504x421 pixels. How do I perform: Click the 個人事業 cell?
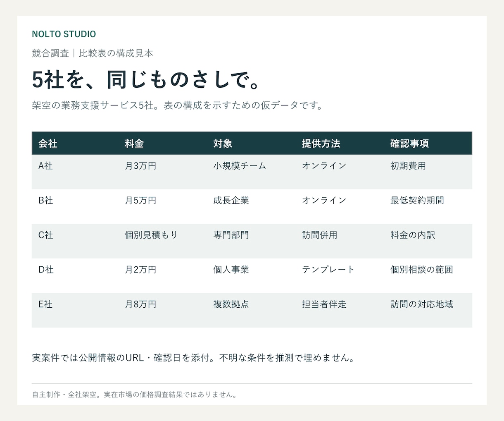[231, 270]
